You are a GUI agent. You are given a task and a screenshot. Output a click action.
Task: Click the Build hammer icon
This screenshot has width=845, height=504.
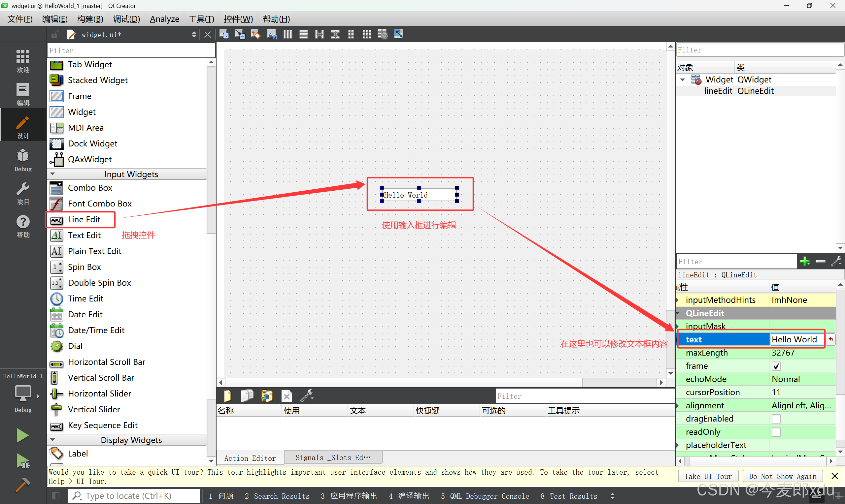click(22, 485)
